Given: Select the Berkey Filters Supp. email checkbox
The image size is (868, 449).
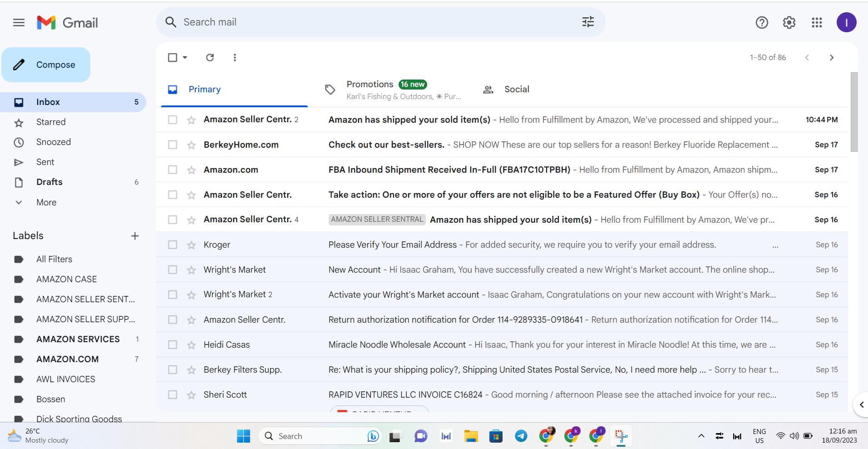Looking at the screenshot, I should (173, 369).
